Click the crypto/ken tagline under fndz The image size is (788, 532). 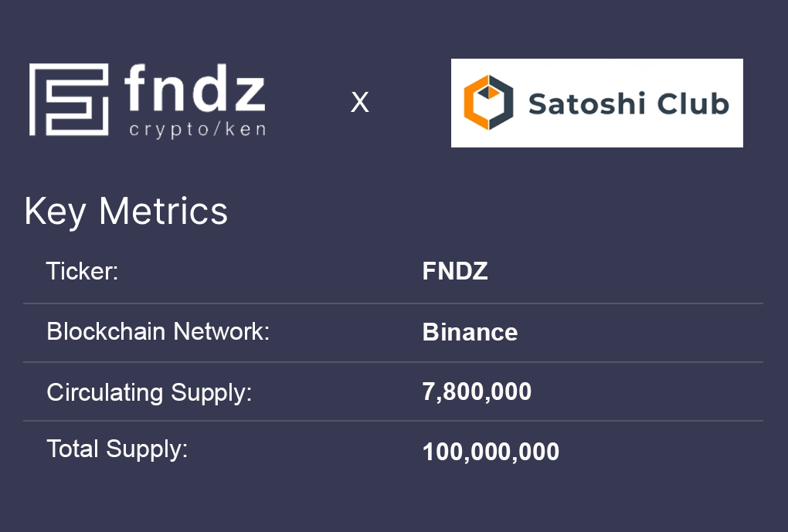pos(197,128)
